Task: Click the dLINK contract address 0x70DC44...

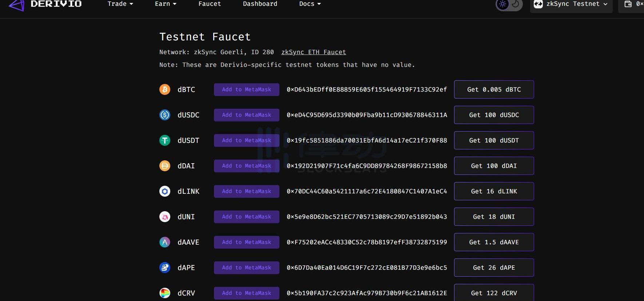Action: [x=367, y=191]
